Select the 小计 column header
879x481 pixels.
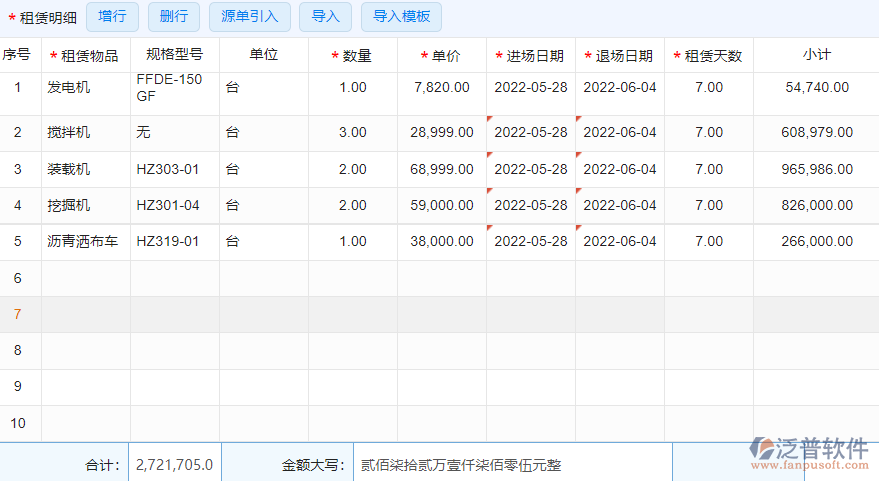(x=816, y=55)
